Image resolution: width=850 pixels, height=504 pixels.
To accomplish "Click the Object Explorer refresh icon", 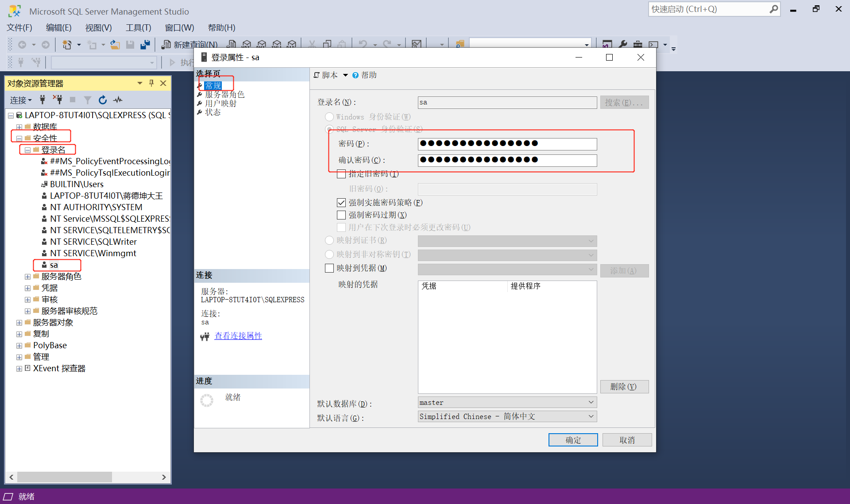I will (x=102, y=100).
